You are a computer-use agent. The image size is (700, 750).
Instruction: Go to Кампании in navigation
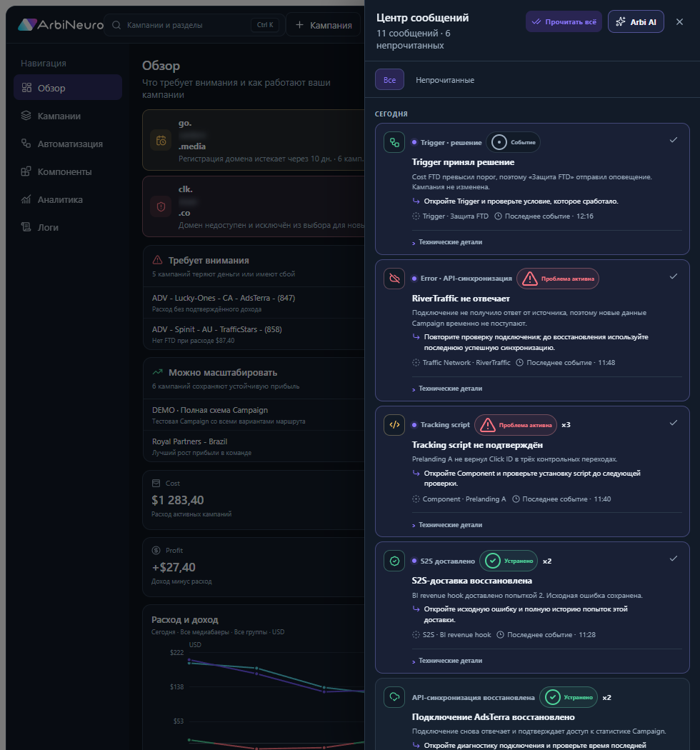tap(67, 116)
